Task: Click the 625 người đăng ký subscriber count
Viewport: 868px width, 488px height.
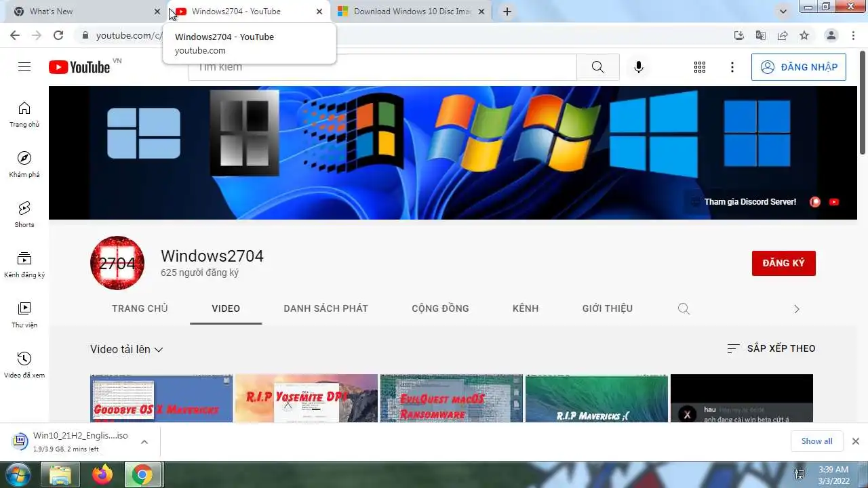Action: click(x=199, y=272)
